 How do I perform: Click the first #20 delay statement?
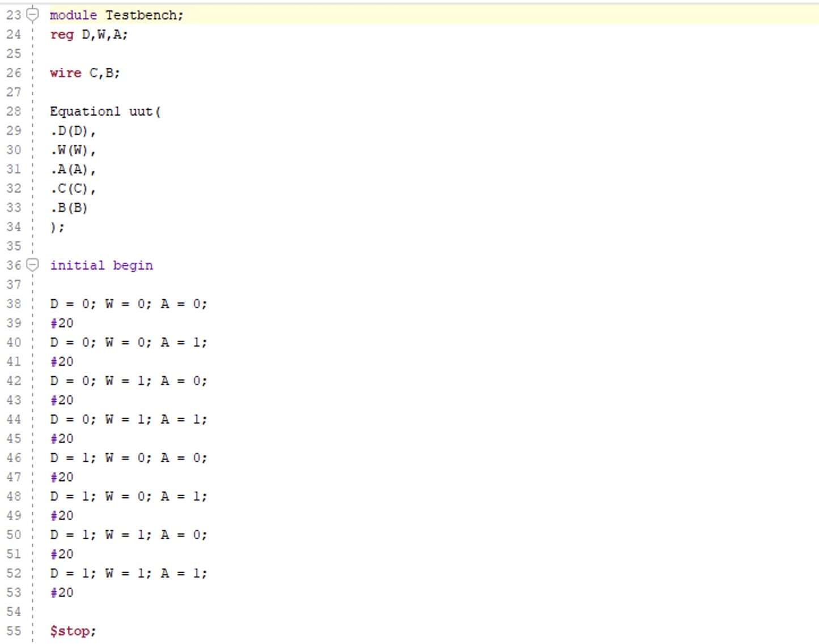pyautogui.click(x=61, y=323)
